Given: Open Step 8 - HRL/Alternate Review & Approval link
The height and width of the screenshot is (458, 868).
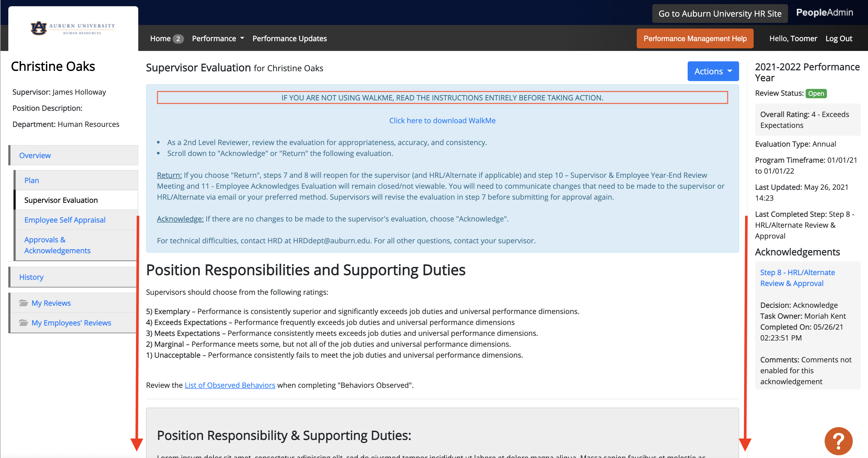Looking at the screenshot, I should (x=797, y=278).
